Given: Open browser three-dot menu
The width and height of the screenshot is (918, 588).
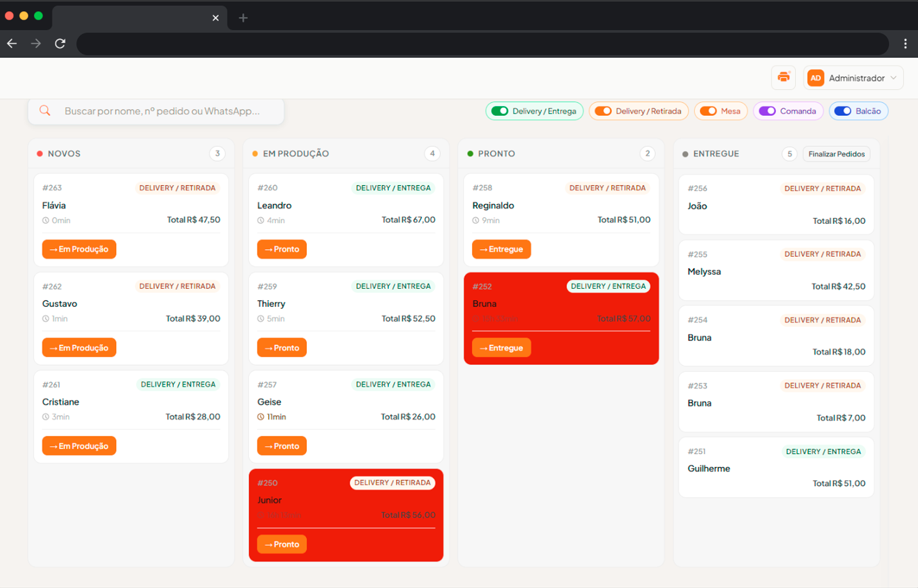Looking at the screenshot, I should click(x=905, y=44).
